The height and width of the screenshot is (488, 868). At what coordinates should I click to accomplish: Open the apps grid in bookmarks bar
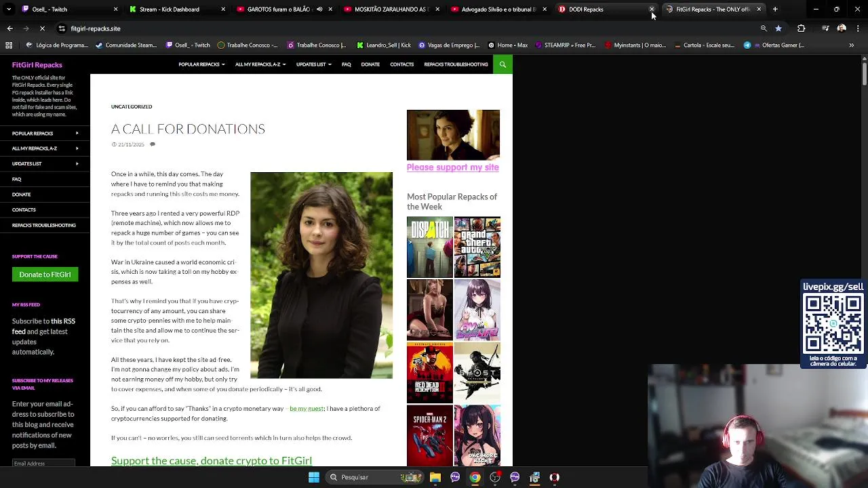[9, 45]
